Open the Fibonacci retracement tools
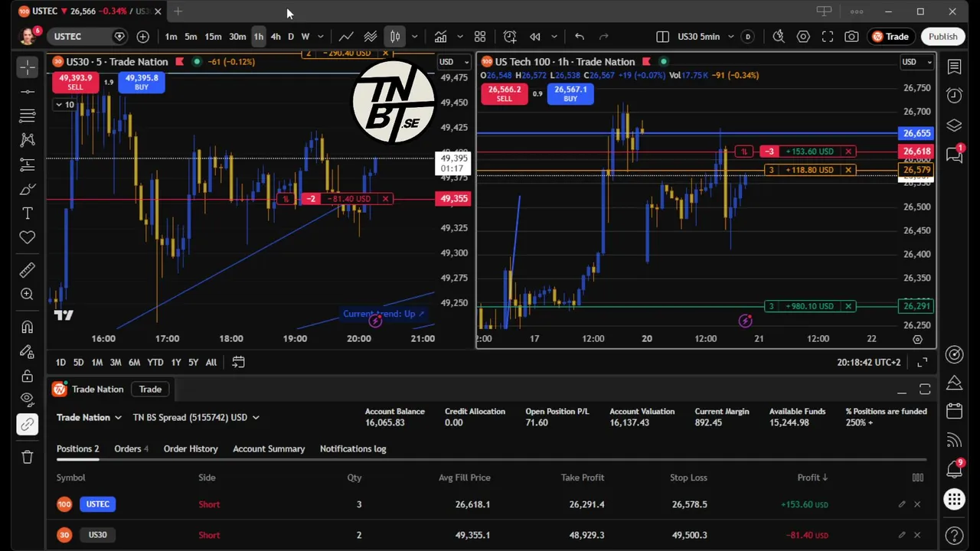This screenshot has width=980, height=551. point(28,116)
